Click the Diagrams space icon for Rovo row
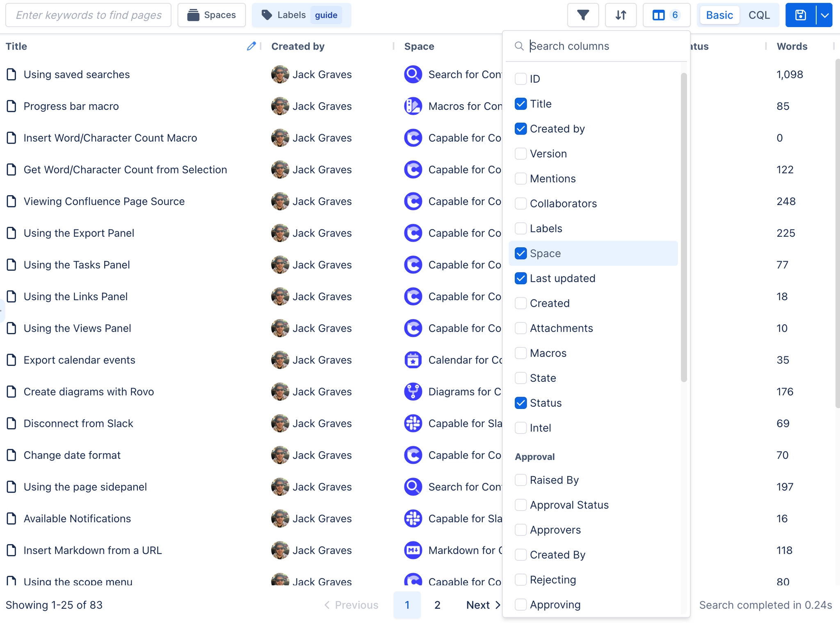The height and width of the screenshot is (623, 840). [x=413, y=392]
